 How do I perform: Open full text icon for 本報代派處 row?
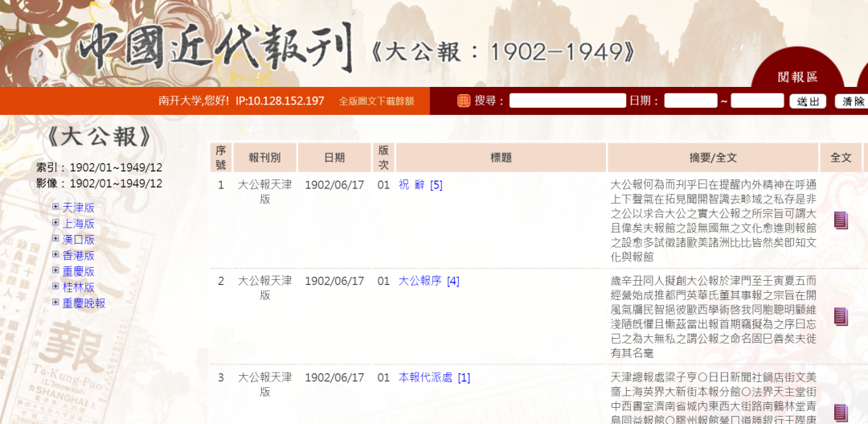pyautogui.click(x=841, y=413)
